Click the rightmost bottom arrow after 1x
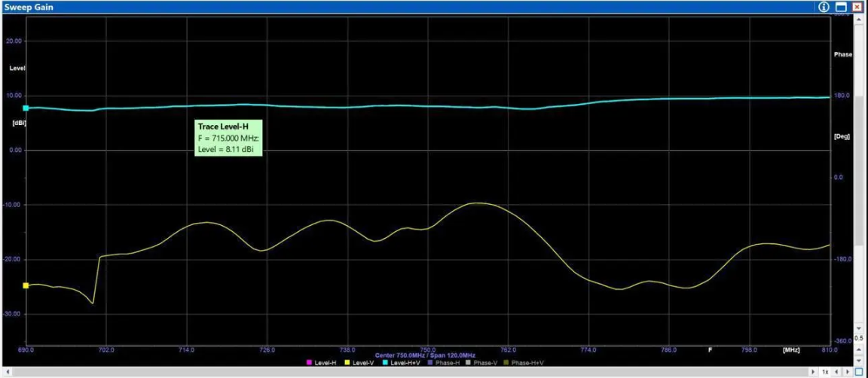Image resolution: width=868 pixels, height=378 pixels. [x=848, y=372]
